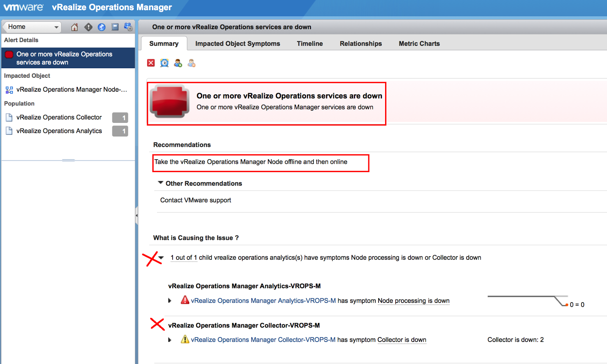This screenshot has height=364, width=607.
Task: Cancel the alert with red X icon
Action: (151, 63)
